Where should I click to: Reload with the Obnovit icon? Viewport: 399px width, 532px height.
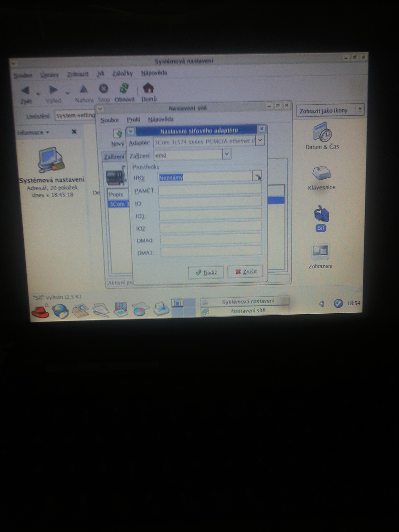(124, 88)
